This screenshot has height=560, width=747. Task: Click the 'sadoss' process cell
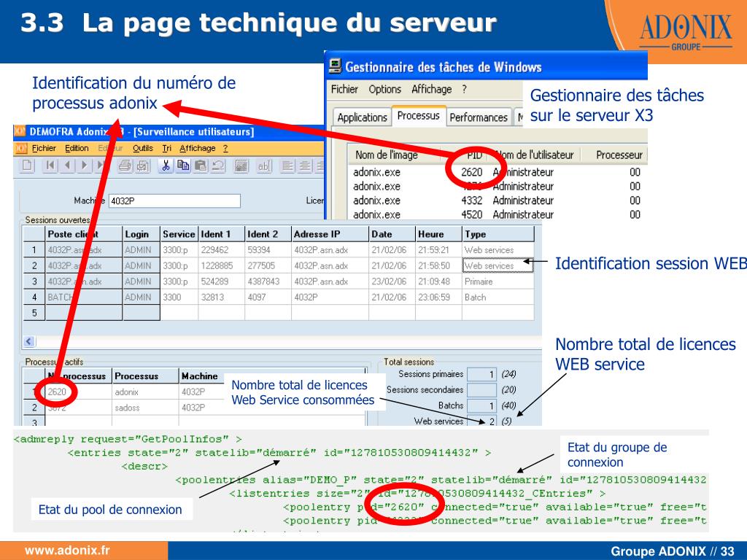(x=145, y=408)
